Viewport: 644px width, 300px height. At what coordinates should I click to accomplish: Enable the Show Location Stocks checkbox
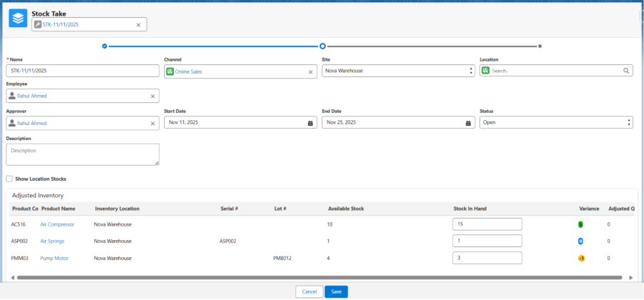coord(9,179)
